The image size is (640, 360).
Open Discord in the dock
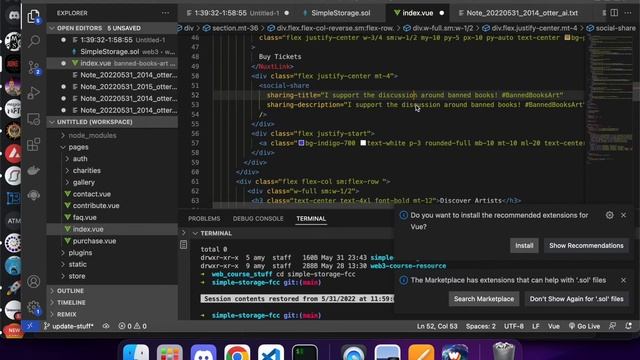coord(203,353)
